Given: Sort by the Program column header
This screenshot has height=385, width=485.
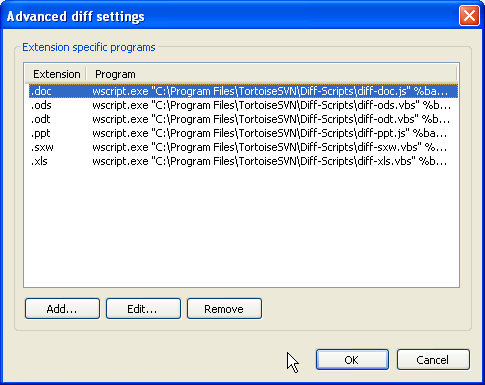Looking at the screenshot, I should pos(271,74).
